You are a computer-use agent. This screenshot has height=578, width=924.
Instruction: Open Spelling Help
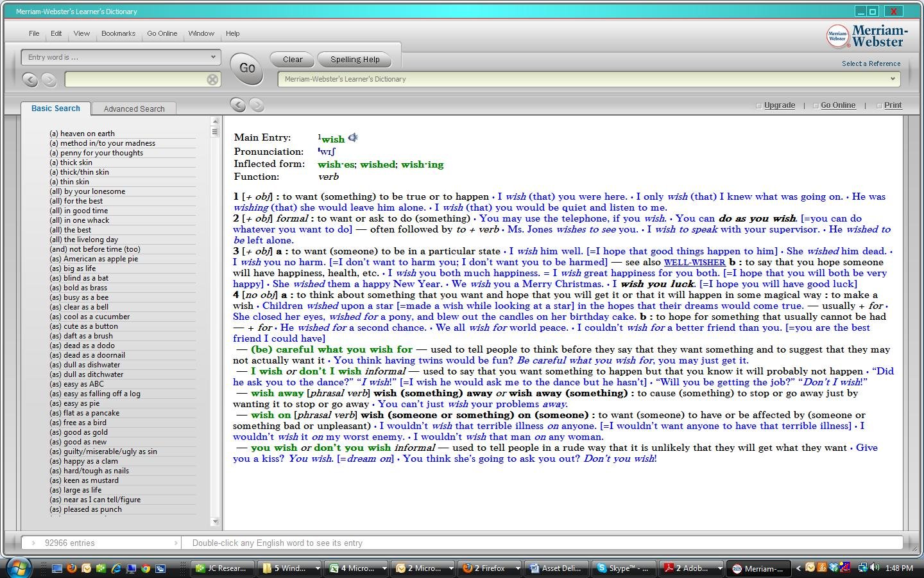(355, 59)
